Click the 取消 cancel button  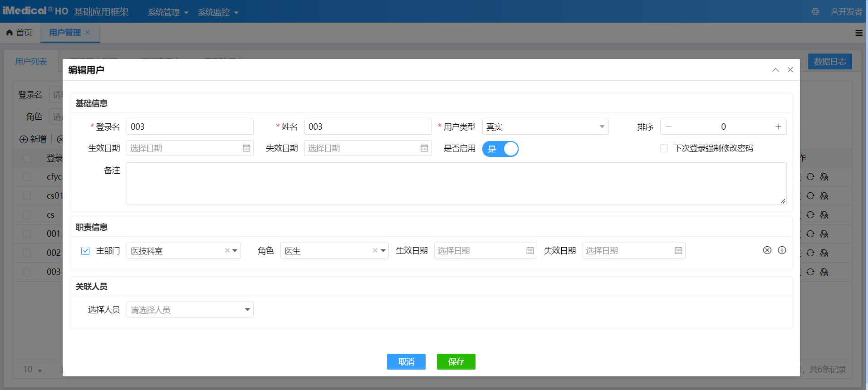(406, 361)
